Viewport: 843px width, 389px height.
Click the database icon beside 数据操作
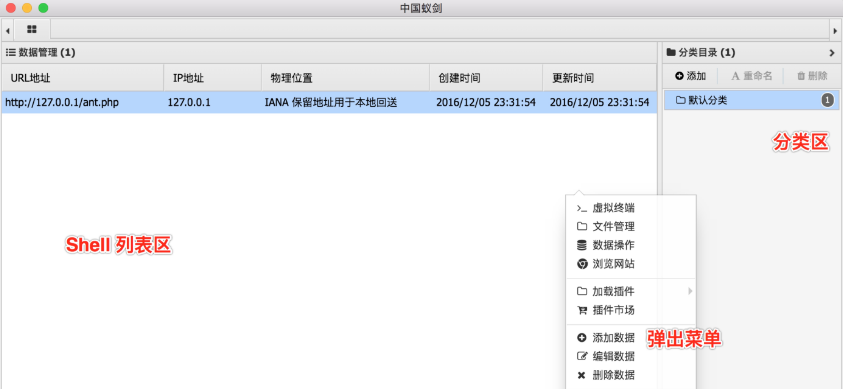click(x=582, y=245)
